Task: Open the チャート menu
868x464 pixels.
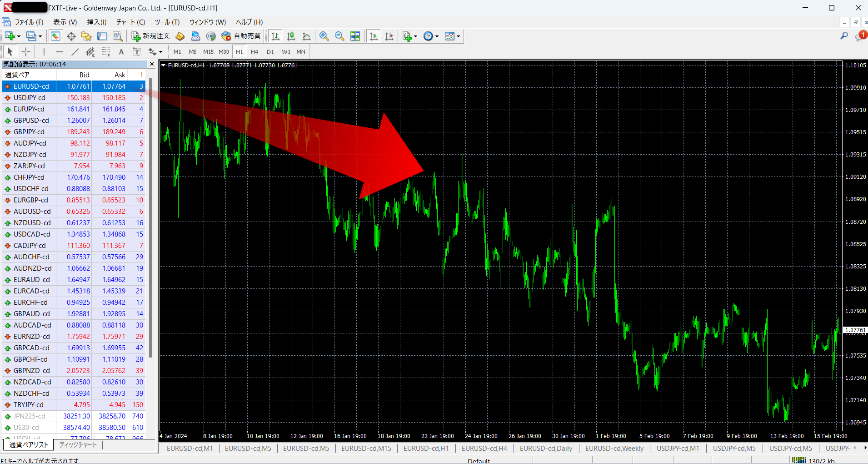Action: click(x=130, y=22)
